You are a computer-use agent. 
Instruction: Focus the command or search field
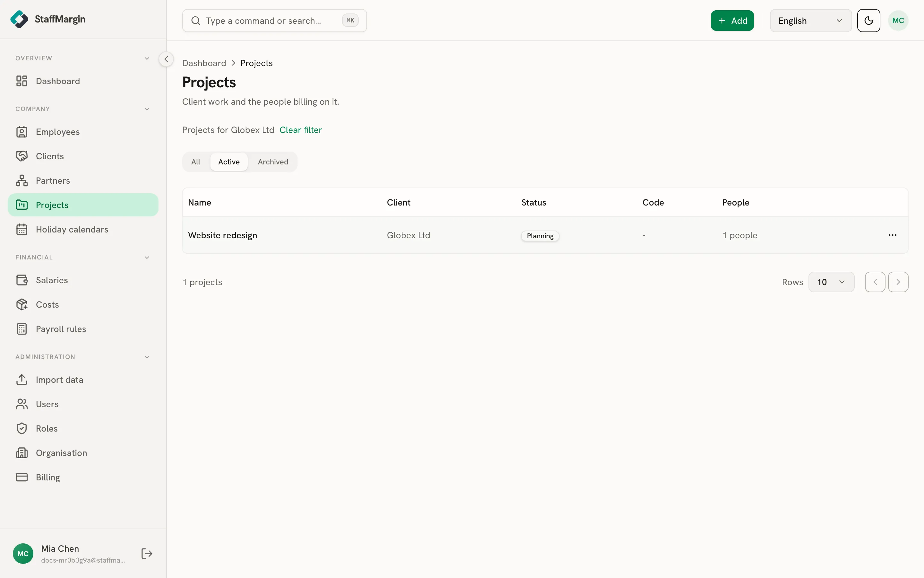(275, 21)
